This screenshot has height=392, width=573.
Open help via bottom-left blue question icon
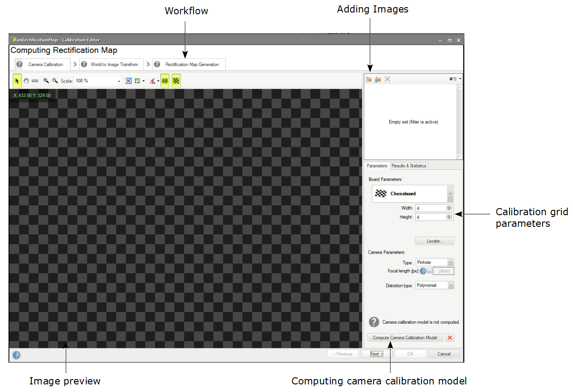(17, 355)
